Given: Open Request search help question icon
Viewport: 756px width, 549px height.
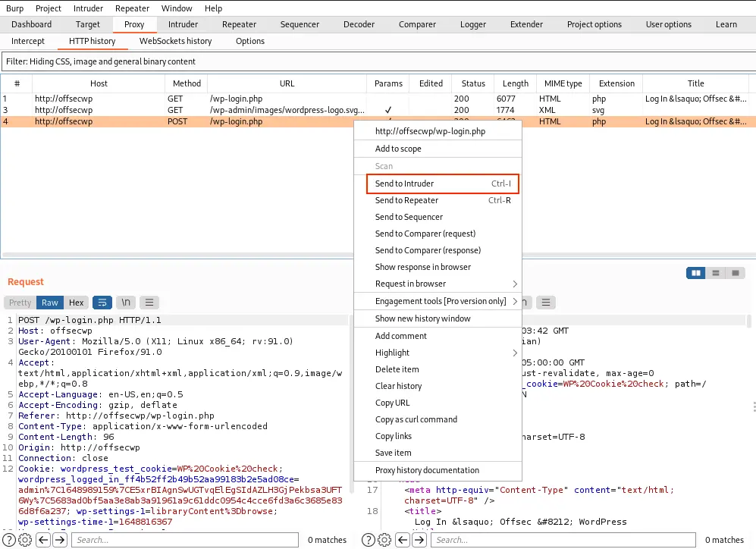Looking at the screenshot, I should pos(10,540).
